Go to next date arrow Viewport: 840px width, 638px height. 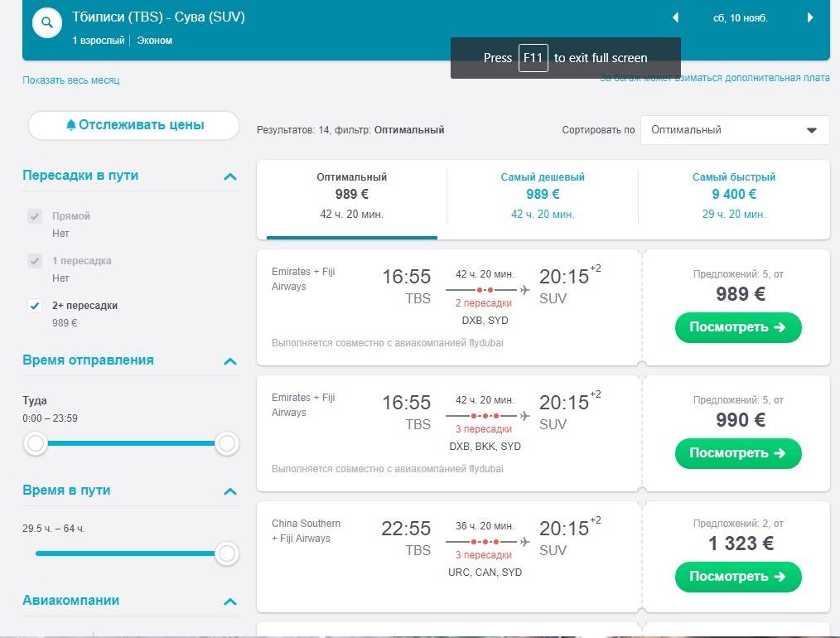click(810, 17)
